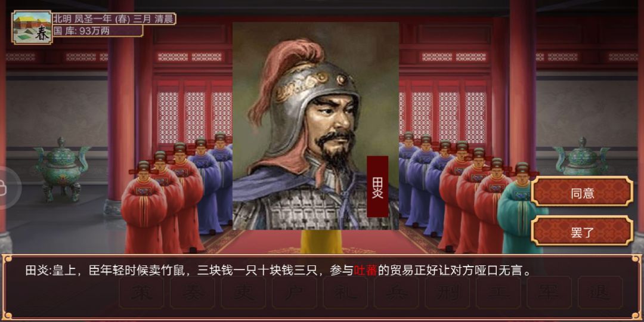Open the spring season palace icon
Screen dimensions: 644x322
[32, 27]
